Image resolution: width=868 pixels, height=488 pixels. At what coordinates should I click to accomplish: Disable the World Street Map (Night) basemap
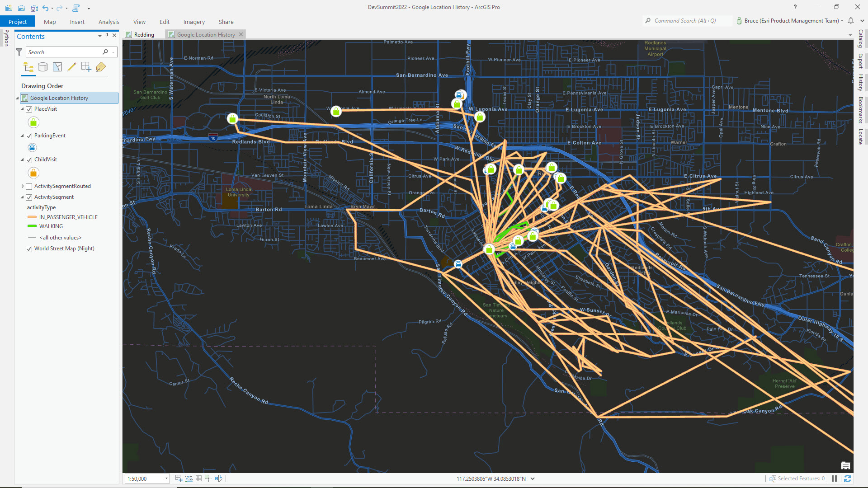pyautogui.click(x=29, y=249)
